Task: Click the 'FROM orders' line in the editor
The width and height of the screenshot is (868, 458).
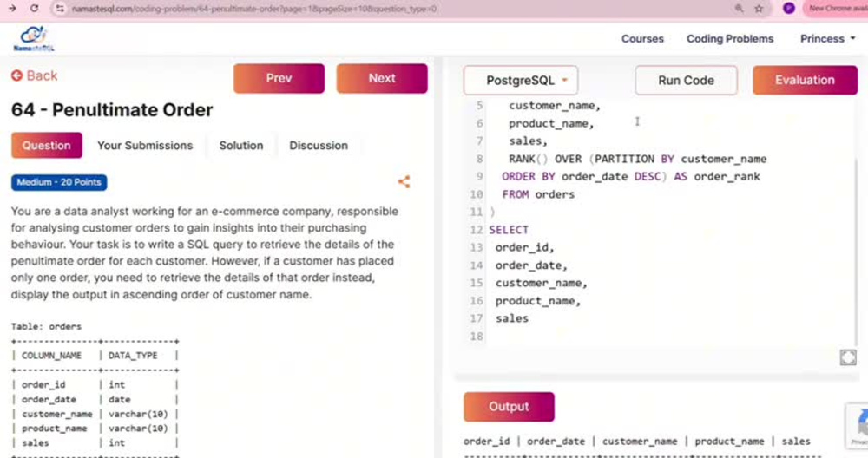Action: tap(538, 194)
